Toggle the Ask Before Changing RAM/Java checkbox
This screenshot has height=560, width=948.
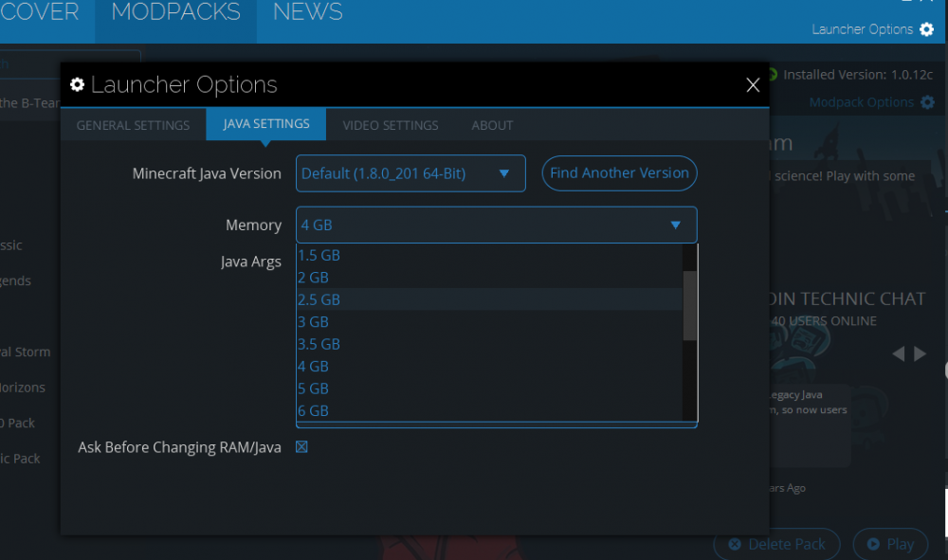[301, 447]
